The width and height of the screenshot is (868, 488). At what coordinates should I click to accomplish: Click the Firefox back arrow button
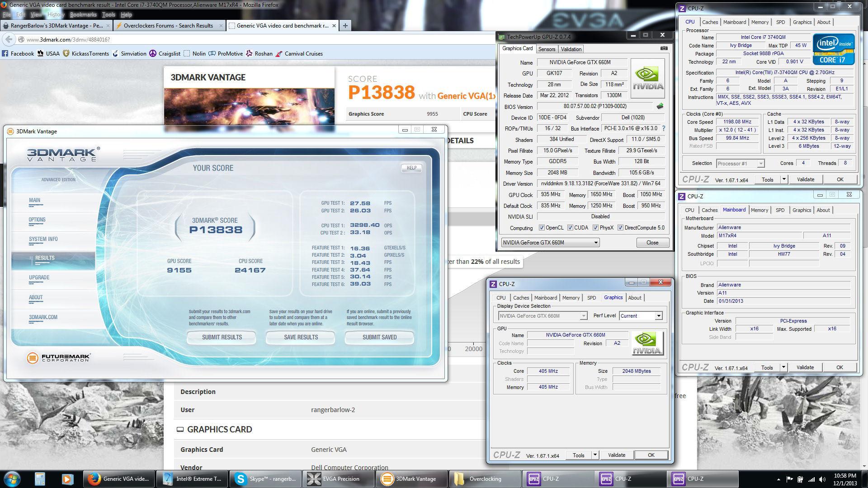(9, 39)
